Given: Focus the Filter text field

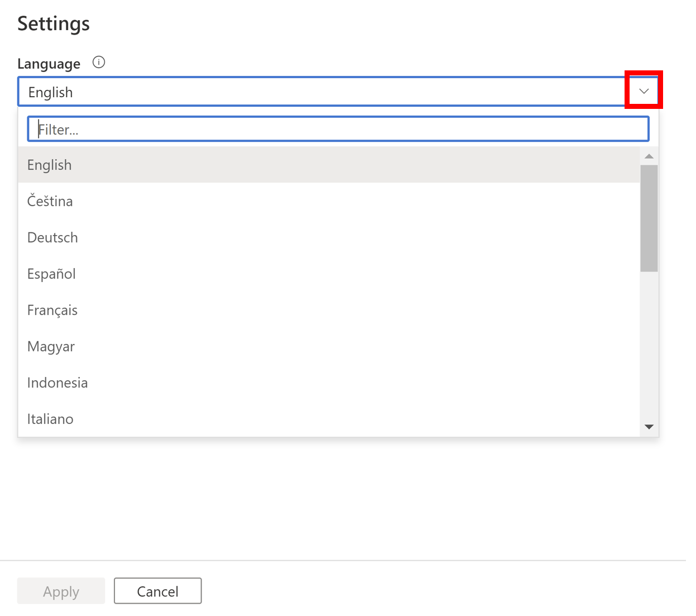Looking at the screenshot, I should point(338,129).
